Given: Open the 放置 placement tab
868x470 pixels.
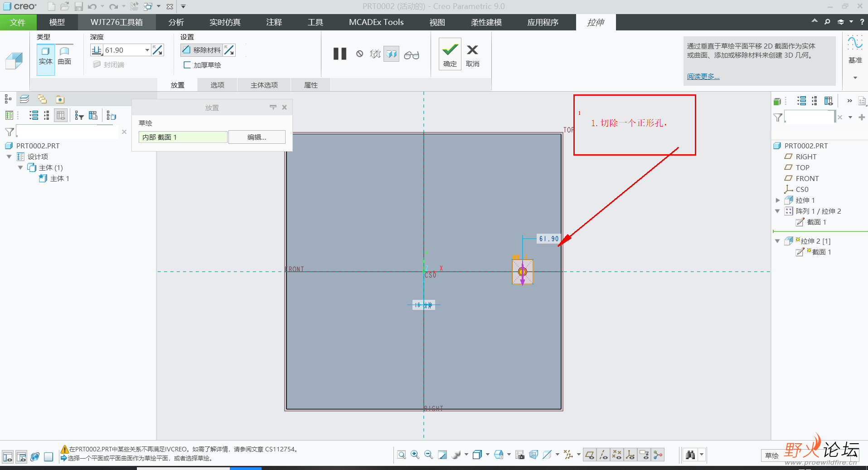Looking at the screenshot, I should click(177, 85).
